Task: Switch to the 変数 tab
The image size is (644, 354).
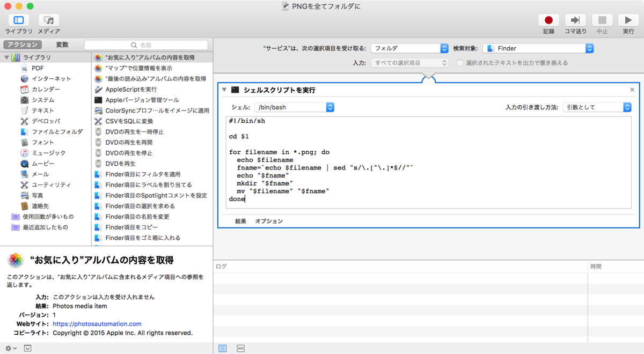Action: 62,45
